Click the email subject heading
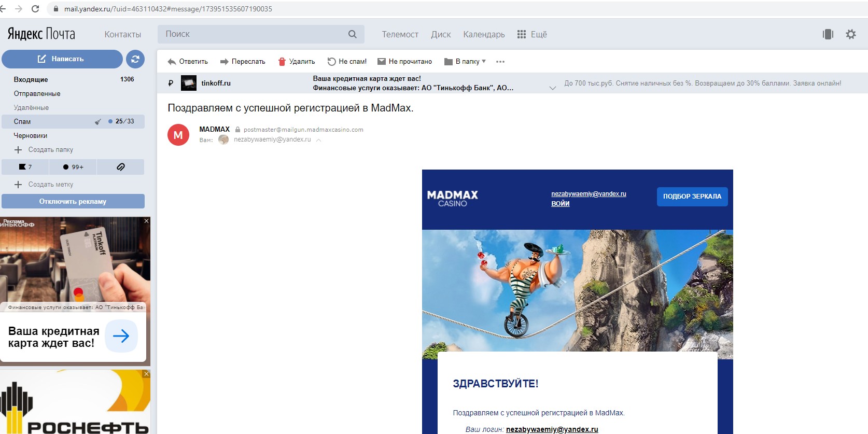Screen dimensions: 868x434 (290, 108)
